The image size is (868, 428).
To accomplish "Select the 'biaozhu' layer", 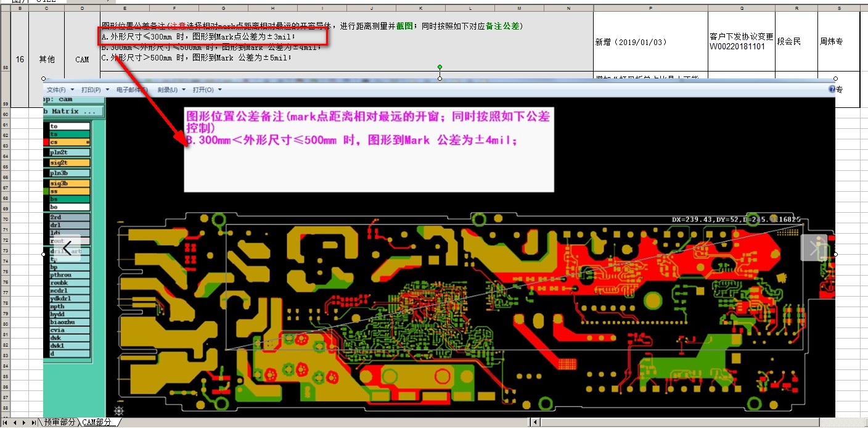I will click(x=70, y=322).
